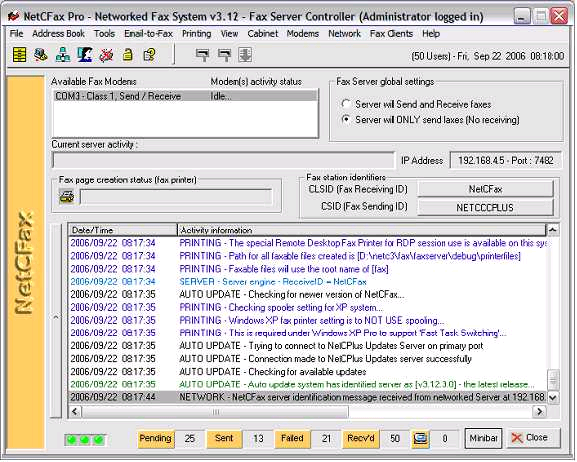The width and height of the screenshot is (577, 462).
Task: Open the View menu
Action: pyautogui.click(x=229, y=34)
